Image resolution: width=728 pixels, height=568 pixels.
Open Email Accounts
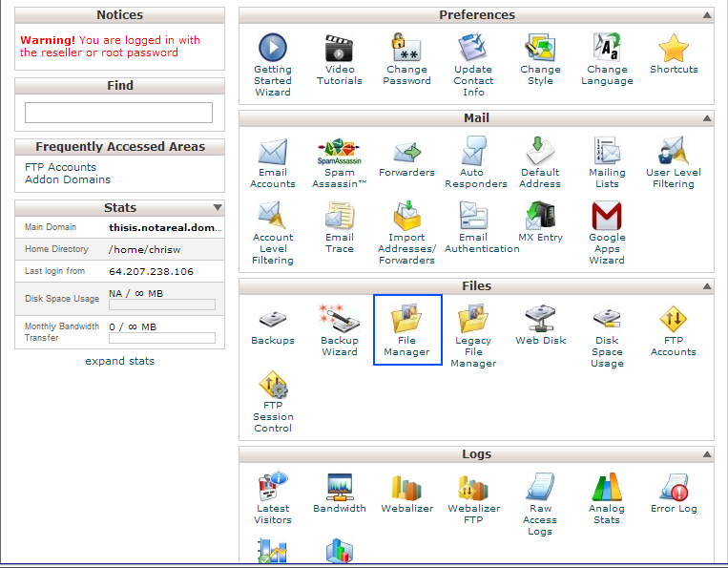273,163
